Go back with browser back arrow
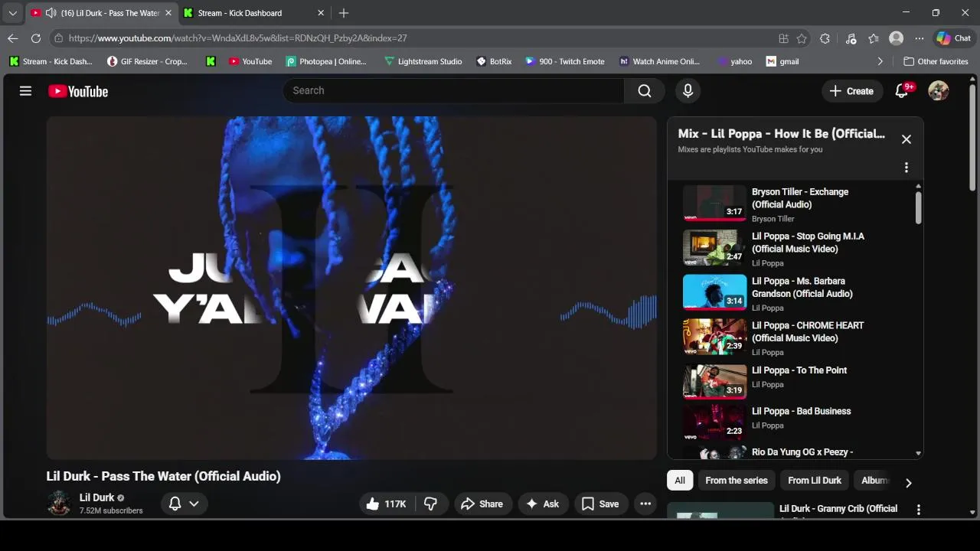This screenshot has width=980, height=551. click(13, 38)
